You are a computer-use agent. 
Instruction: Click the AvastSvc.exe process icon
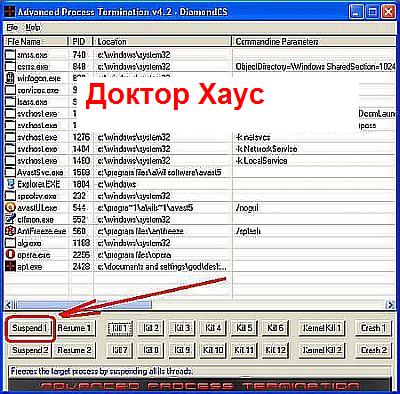10,172
